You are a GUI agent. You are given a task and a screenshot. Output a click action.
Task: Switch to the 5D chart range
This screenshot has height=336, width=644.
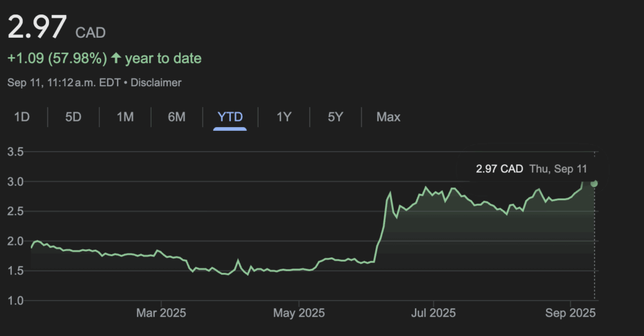pyautogui.click(x=74, y=116)
